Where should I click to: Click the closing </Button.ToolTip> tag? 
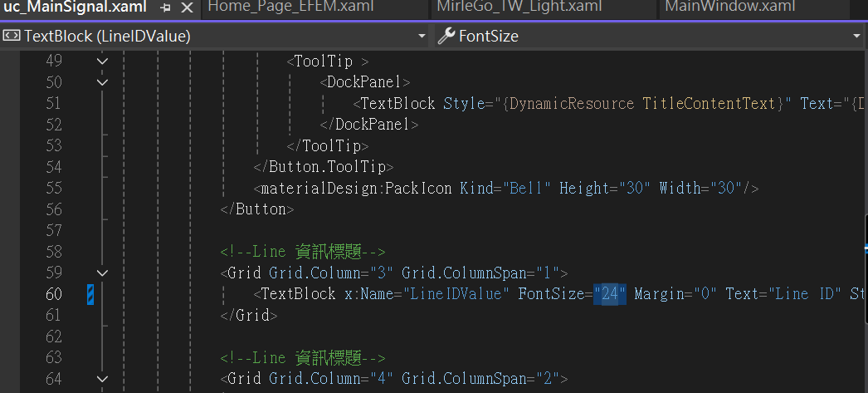tap(324, 167)
